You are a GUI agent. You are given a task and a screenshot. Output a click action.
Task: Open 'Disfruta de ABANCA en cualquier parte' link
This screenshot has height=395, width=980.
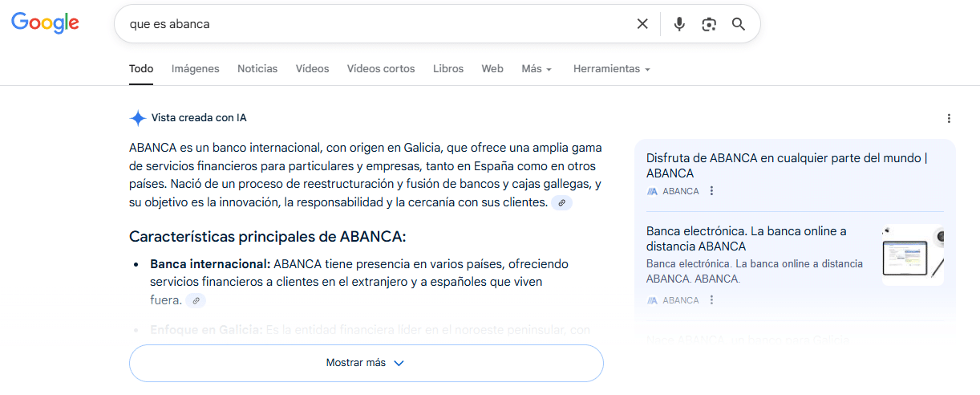coord(786,165)
